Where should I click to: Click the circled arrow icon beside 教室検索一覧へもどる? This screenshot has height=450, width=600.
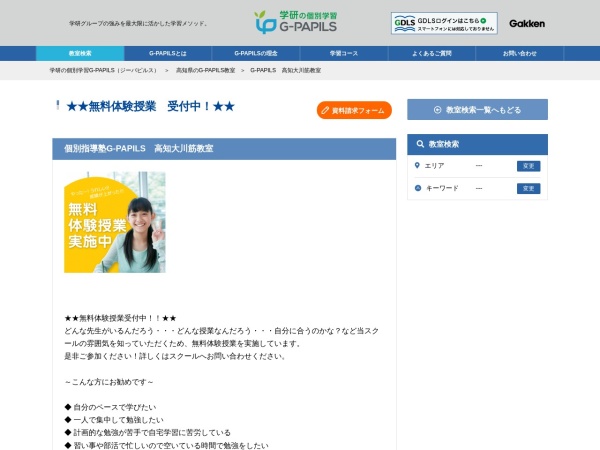437,110
